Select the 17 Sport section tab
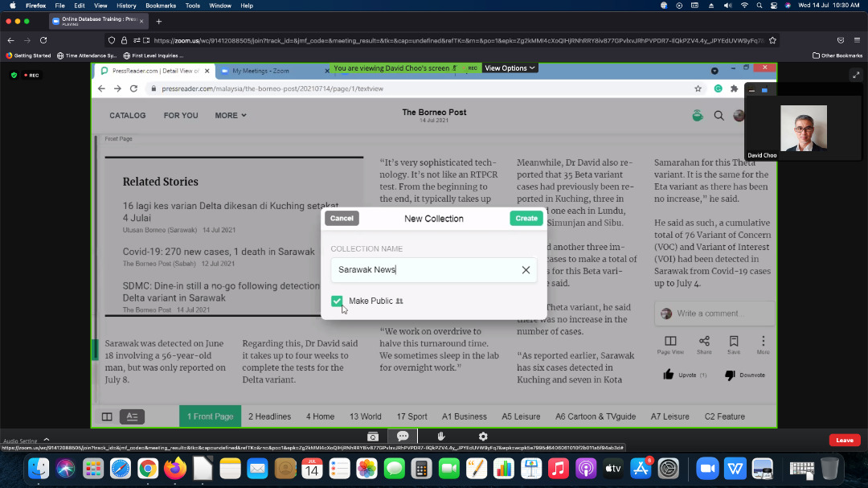Viewport: 868px width, 488px height. (x=411, y=416)
